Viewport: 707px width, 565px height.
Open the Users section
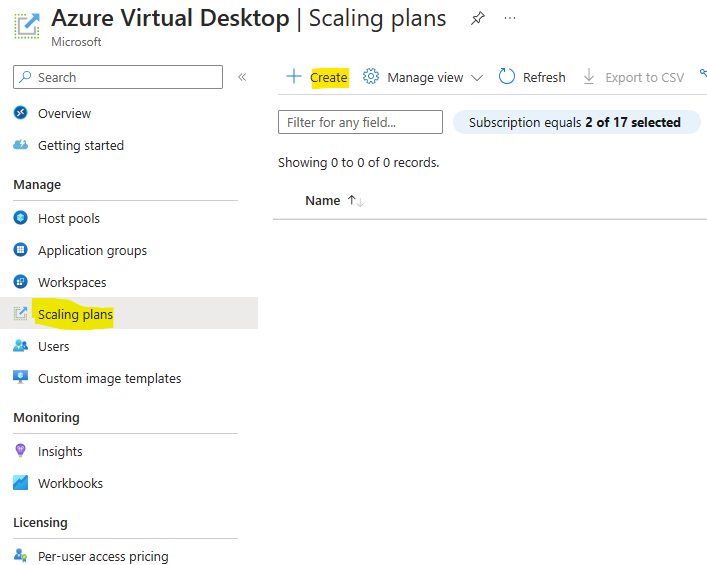[54, 347]
